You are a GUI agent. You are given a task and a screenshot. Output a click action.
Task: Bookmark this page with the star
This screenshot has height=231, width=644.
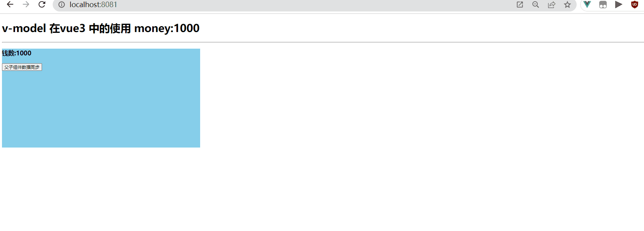click(568, 5)
